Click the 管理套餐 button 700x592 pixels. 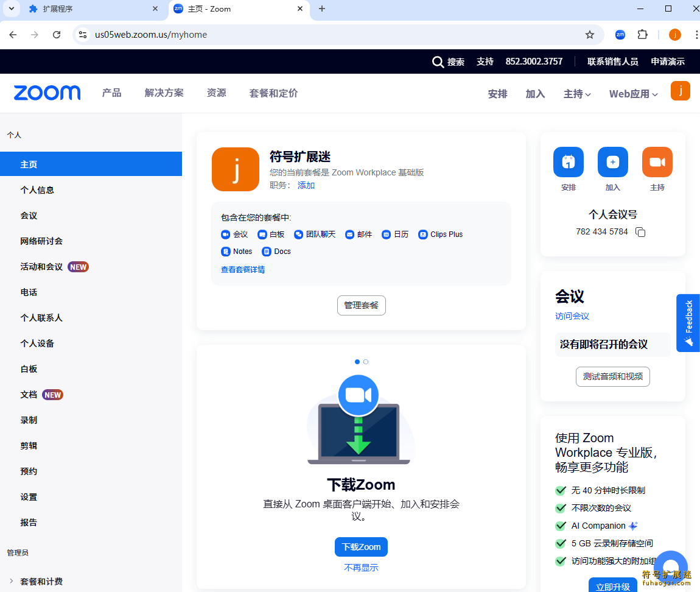coord(361,305)
